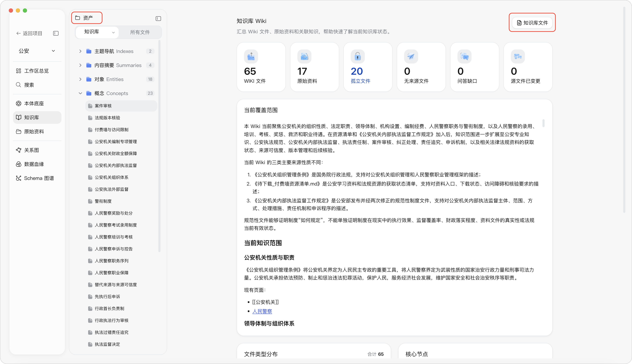Click the 孤立文件 link
The width and height of the screenshot is (632, 364).
pos(360,81)
